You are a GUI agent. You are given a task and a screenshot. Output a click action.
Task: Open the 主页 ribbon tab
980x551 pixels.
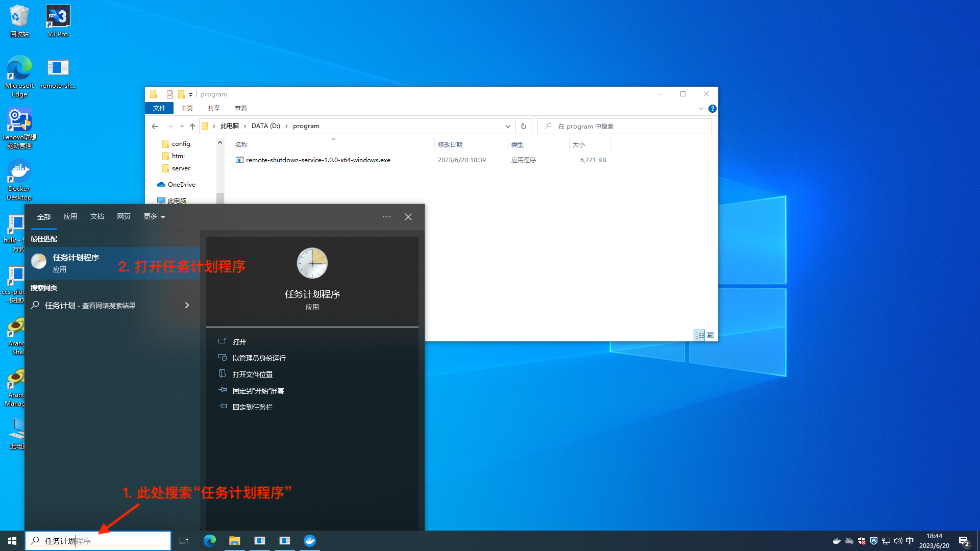pos(187,108)
